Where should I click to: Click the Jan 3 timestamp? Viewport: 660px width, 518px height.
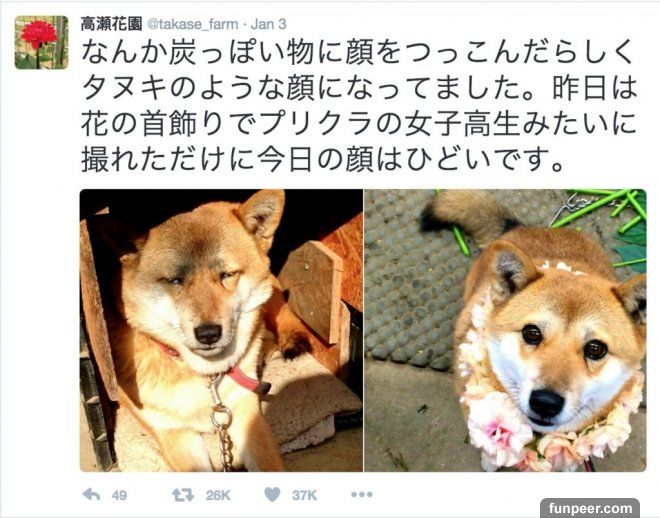point(268,24)
